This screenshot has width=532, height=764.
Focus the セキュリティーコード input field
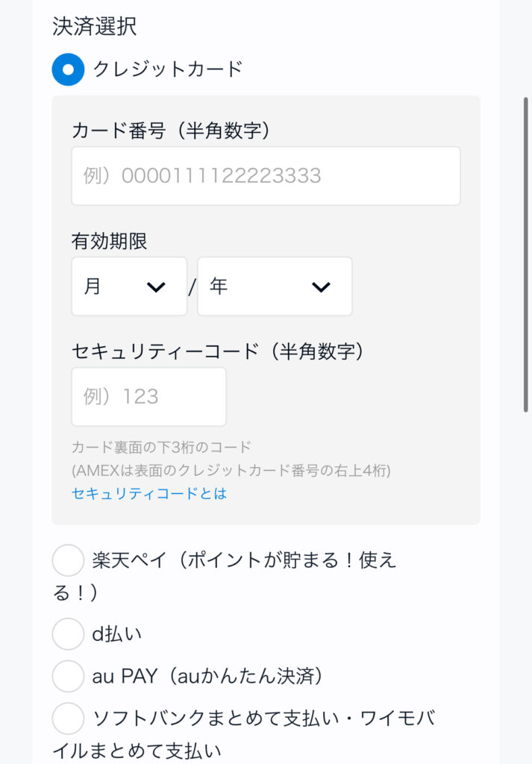click(148, 397)
